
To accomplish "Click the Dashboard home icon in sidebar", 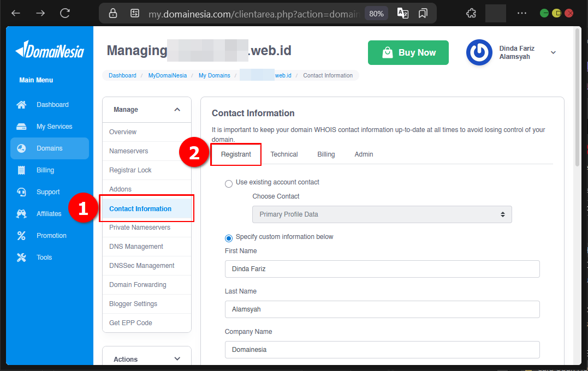I will [21, 105].
